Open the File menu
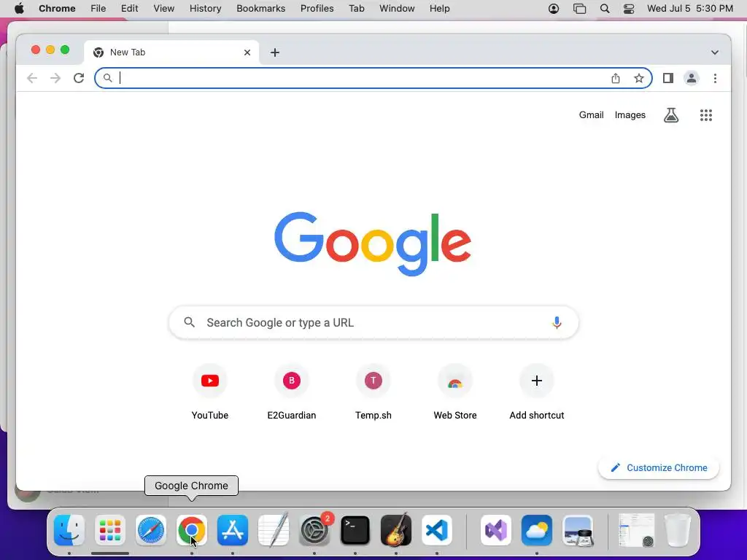747x560 pixels. (x=98, y=9)
